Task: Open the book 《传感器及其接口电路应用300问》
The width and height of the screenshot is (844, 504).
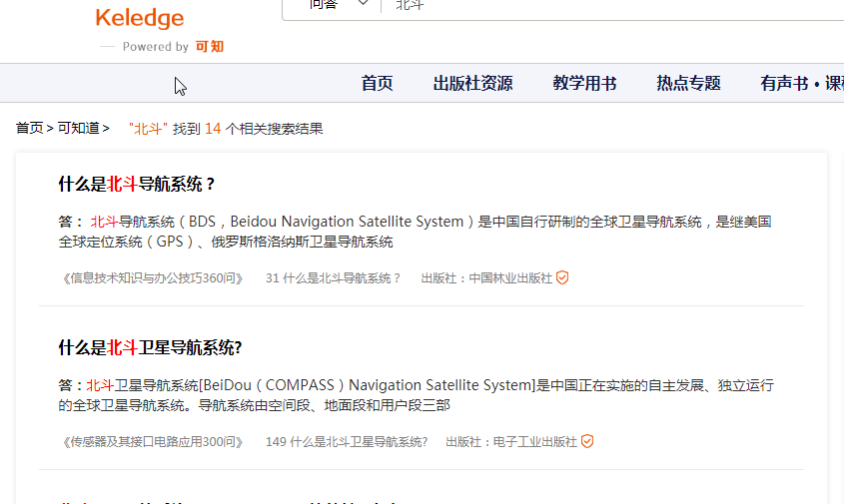Action: tap(152, 441)
